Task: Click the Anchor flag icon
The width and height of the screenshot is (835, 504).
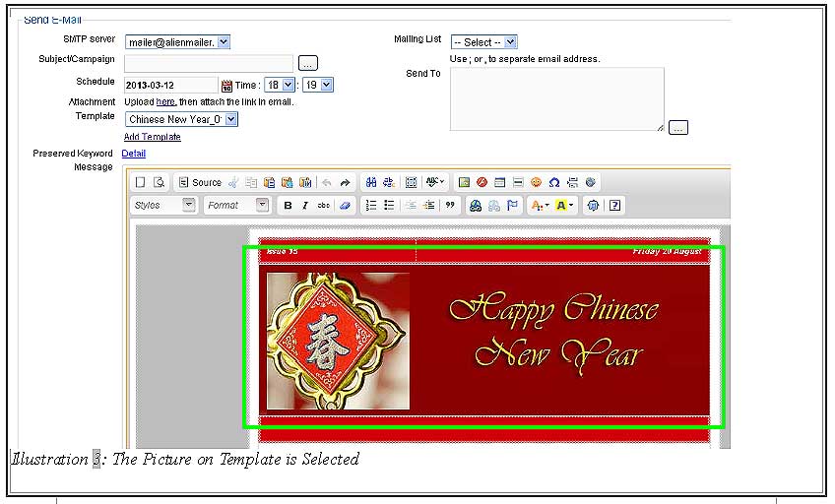Action: 512,206
